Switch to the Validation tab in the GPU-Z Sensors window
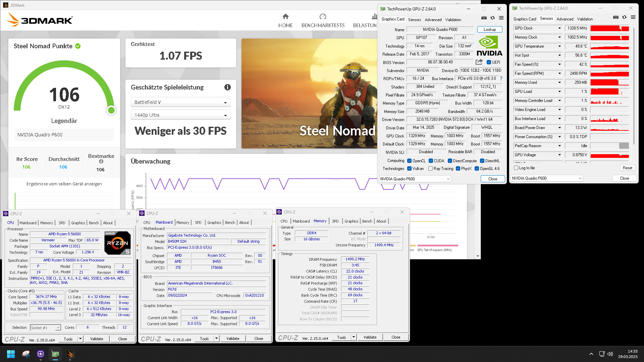Screen dimensions: 644x362 point(585,19)
